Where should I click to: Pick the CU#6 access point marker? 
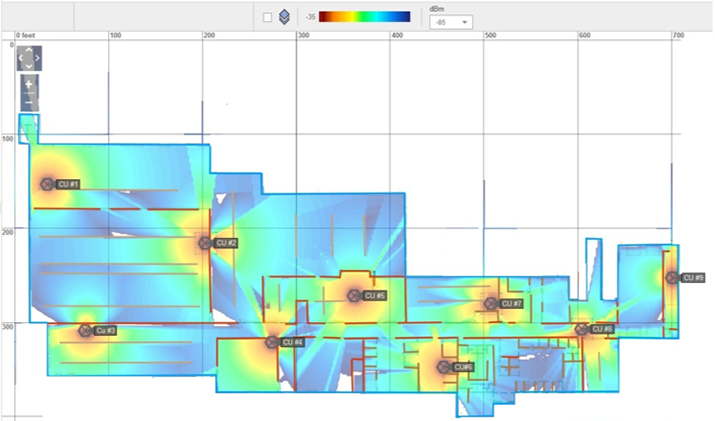pyautogui.click(x=443, y=367)
